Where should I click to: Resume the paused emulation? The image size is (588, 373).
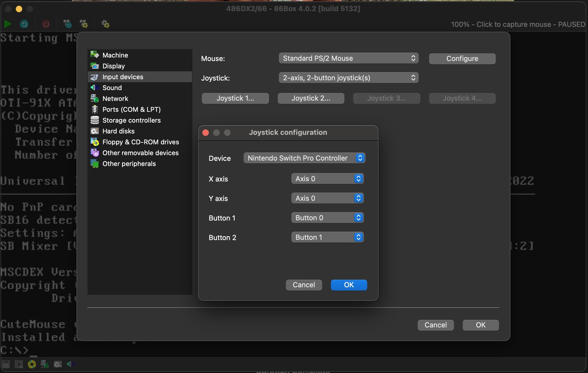tap(8, 24)
